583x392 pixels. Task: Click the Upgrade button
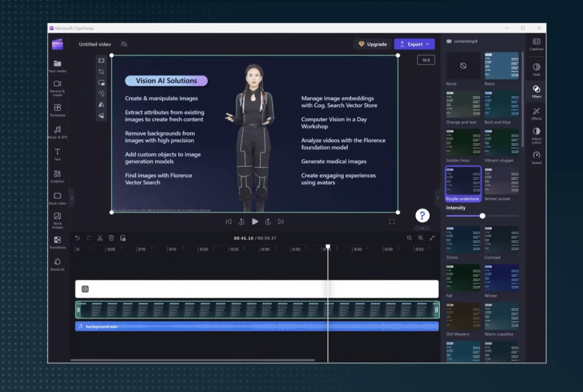pyautogui.click(x=373, y=44)
